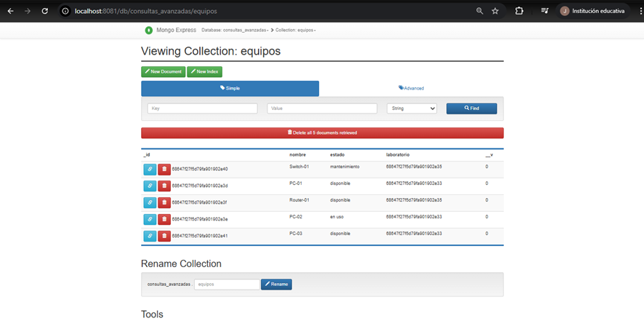Open document link for PC-01 row
Screen dimensions: 644x321
click(150, 186)
